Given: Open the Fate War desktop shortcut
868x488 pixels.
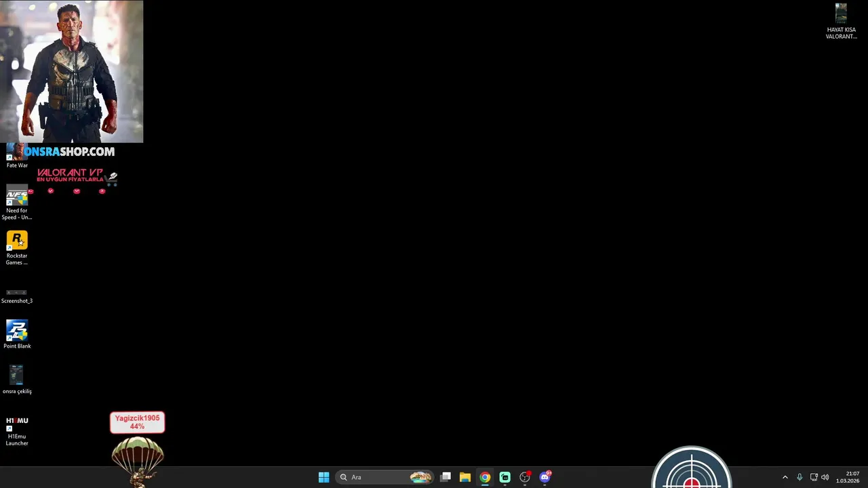Looking at the screenshot, I should click(x=16, y=156).
